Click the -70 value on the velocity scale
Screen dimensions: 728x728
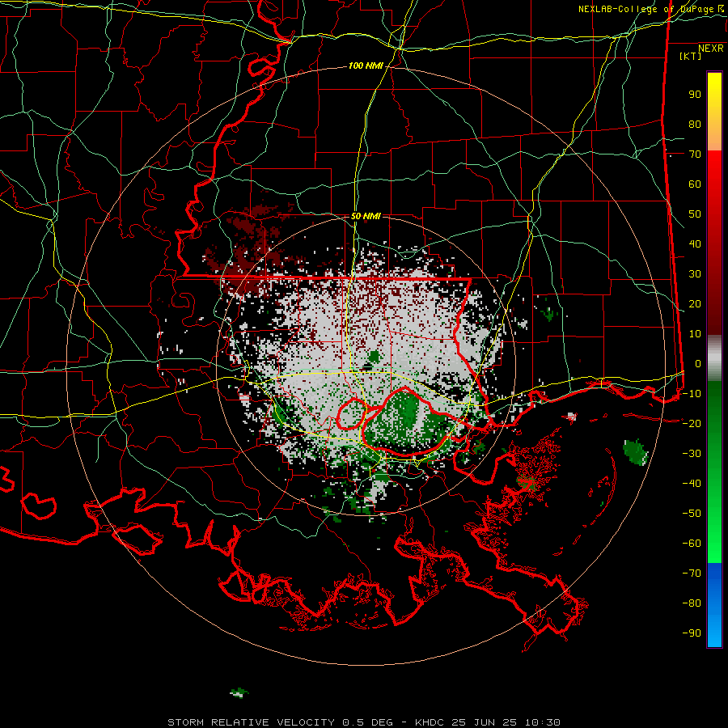tap(692, 574)
